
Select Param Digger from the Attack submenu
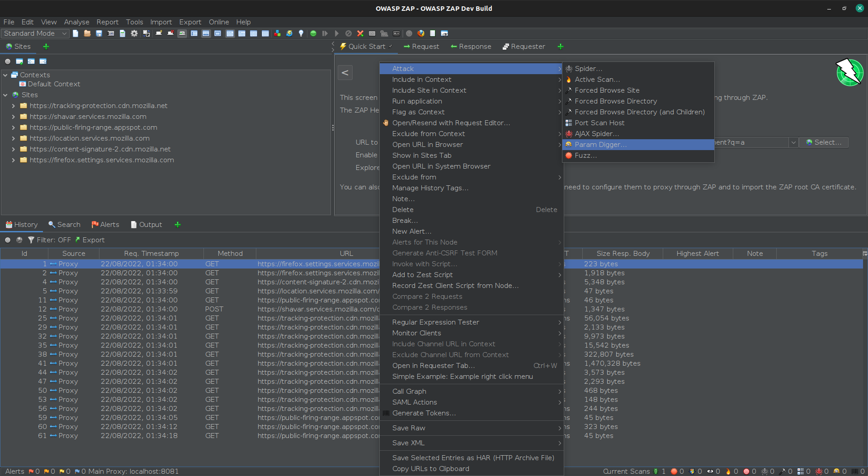(600, 145)
